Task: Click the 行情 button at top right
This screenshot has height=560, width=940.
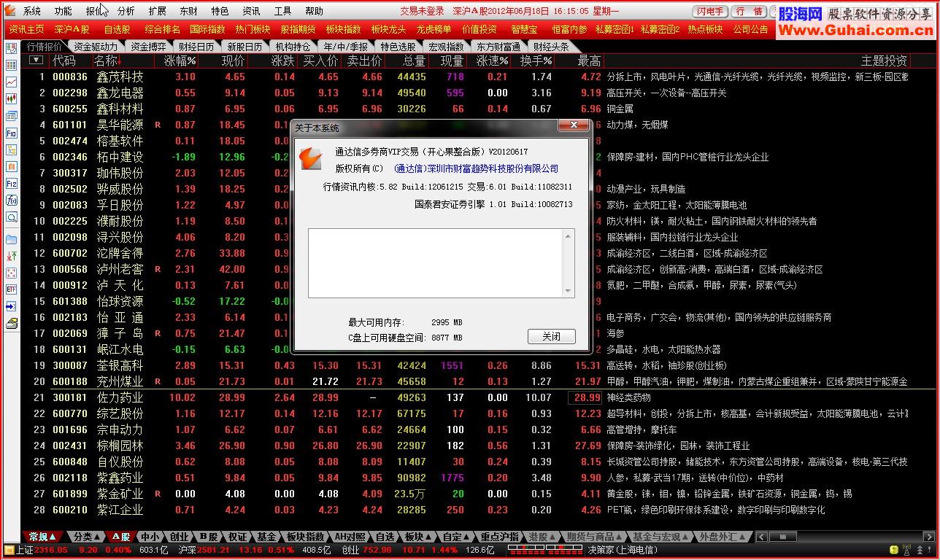Action: pyautogui.click(x=750, y=12)
